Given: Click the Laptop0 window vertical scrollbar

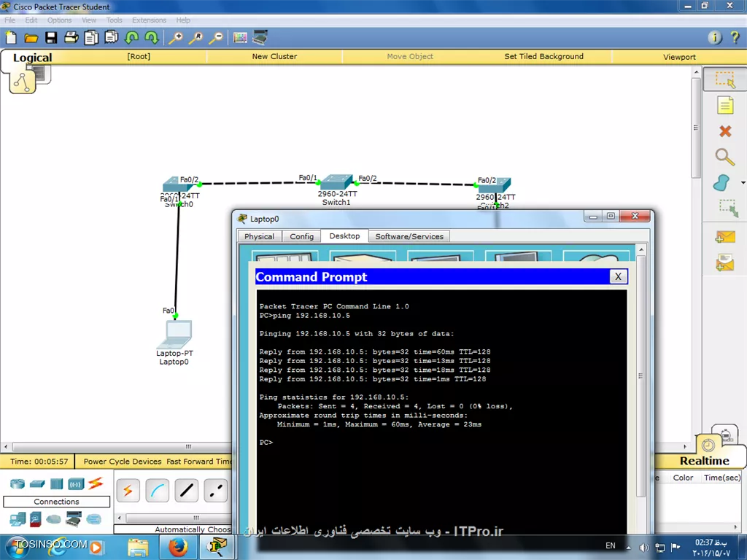Looking at the screenshot, I should [640, 376].
